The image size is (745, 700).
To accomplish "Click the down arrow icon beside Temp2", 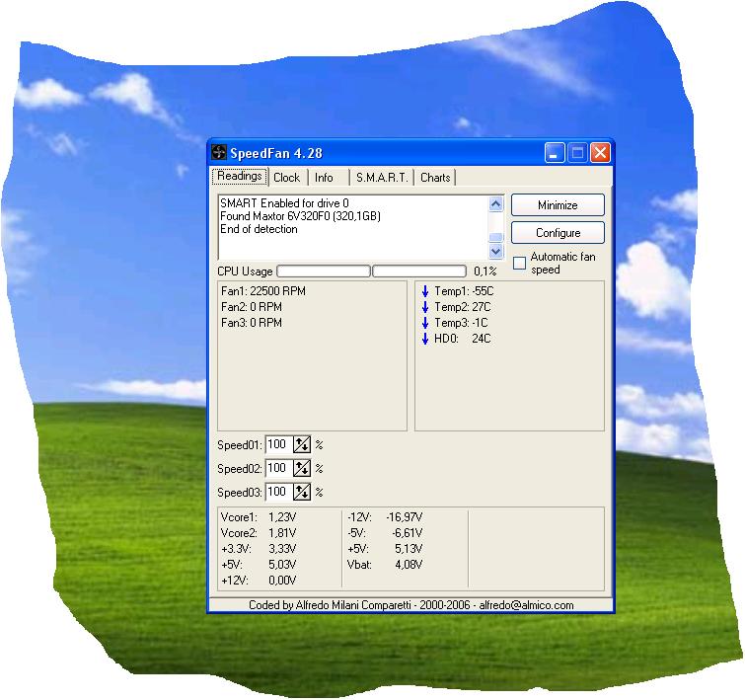I will click(425, 307).
